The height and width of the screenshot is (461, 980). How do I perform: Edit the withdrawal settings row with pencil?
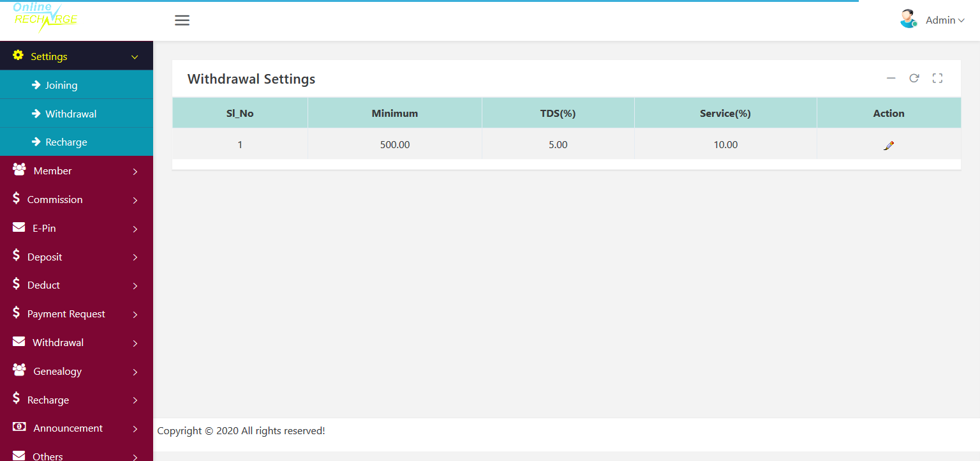tap(889, 146)
